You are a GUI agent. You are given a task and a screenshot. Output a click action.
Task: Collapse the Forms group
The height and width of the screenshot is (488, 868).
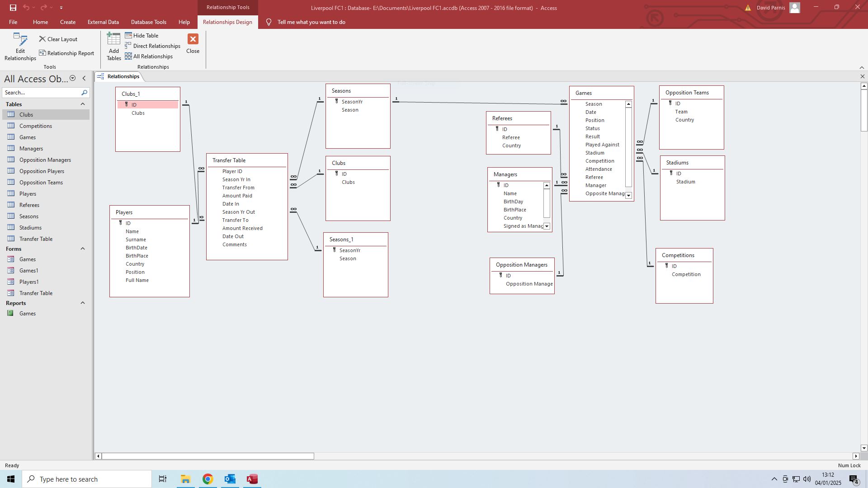tap(83, 249)
